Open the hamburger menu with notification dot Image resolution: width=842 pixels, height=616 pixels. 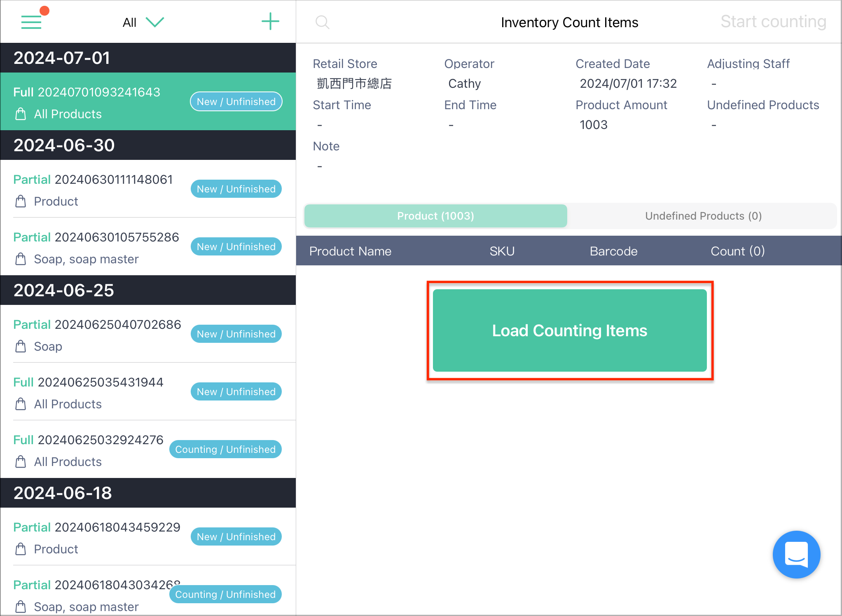32,21
